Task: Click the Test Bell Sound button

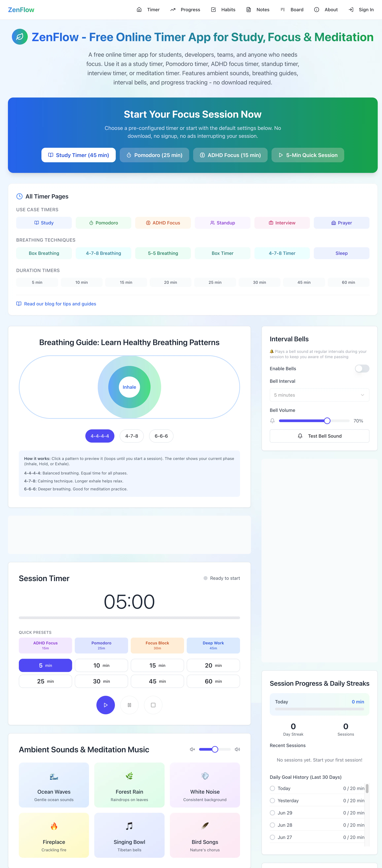Action: tap(319, 436)
